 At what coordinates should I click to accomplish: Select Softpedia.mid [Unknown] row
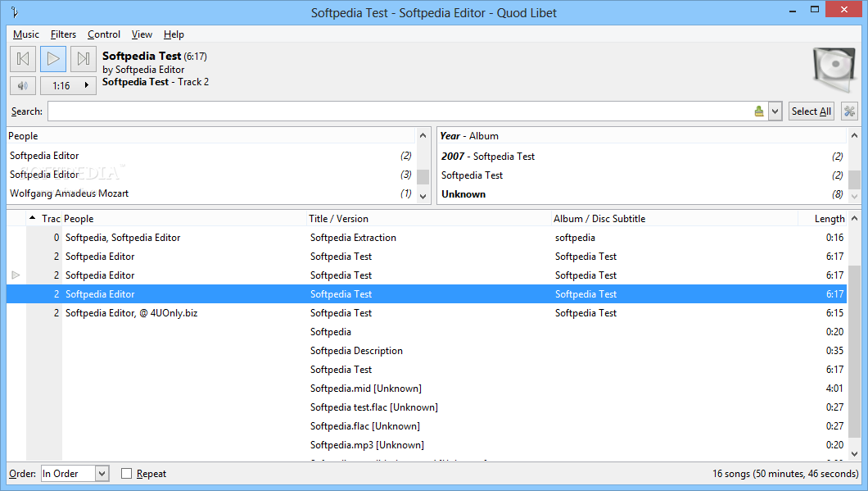tap(427, 389)
